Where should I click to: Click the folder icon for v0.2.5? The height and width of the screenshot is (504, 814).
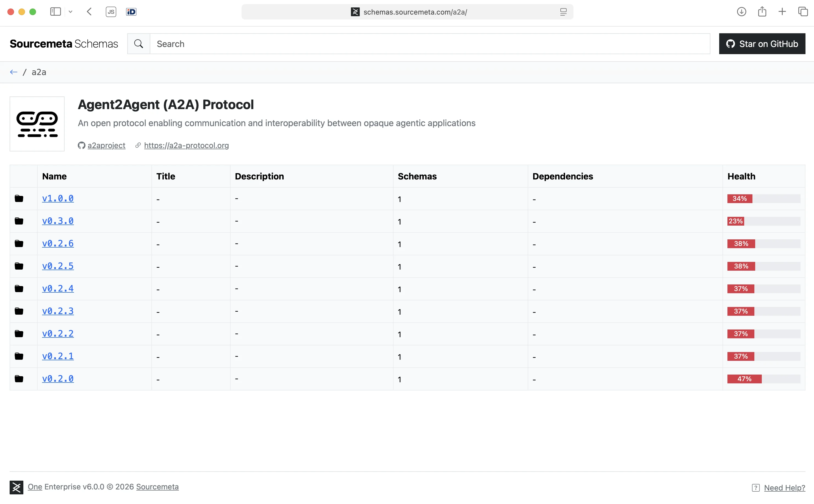click(x=19, y=266)
